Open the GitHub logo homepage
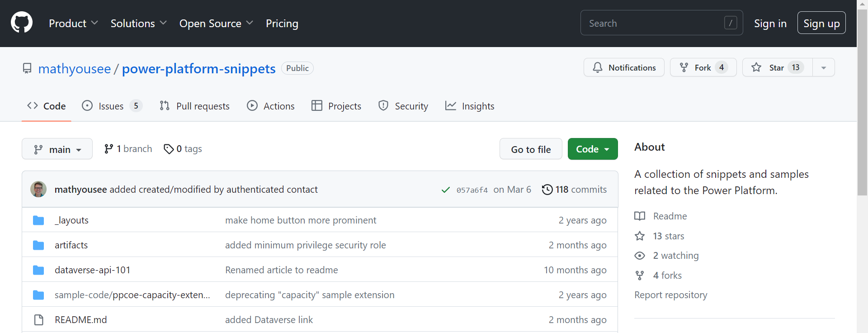This screenshot has width=868, height=333. point(22,23)
